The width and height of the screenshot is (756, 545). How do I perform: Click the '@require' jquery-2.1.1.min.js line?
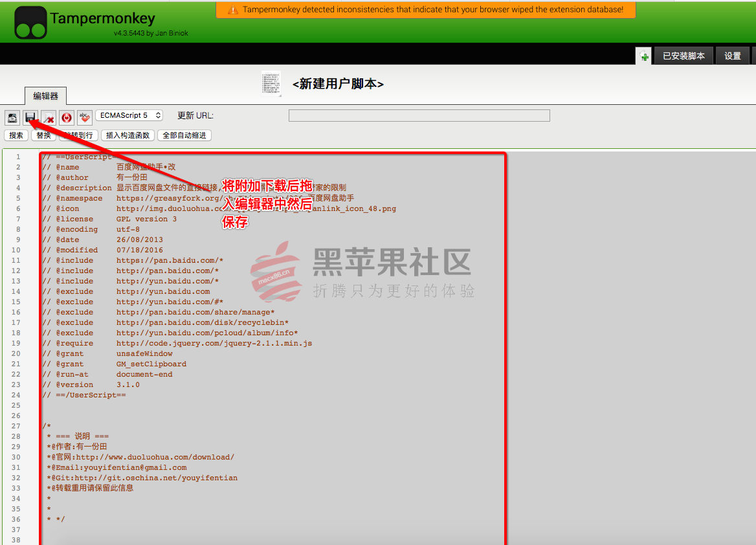pyautogui.click(x=177, y=344)
